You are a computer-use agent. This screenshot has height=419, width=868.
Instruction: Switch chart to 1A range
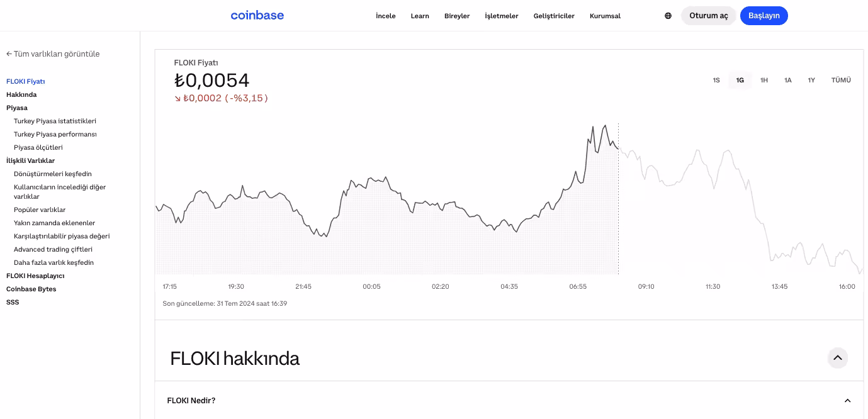787,81
